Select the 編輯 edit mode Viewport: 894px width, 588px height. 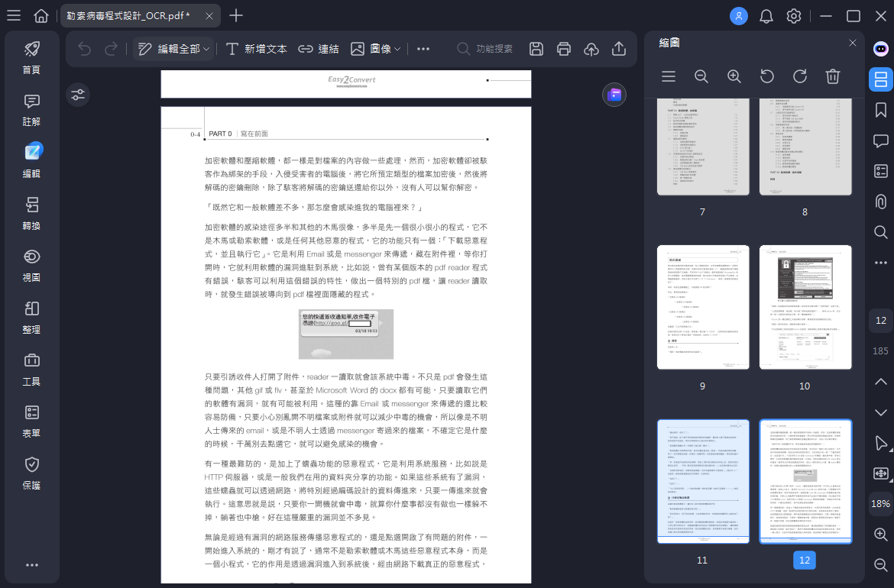31,162
